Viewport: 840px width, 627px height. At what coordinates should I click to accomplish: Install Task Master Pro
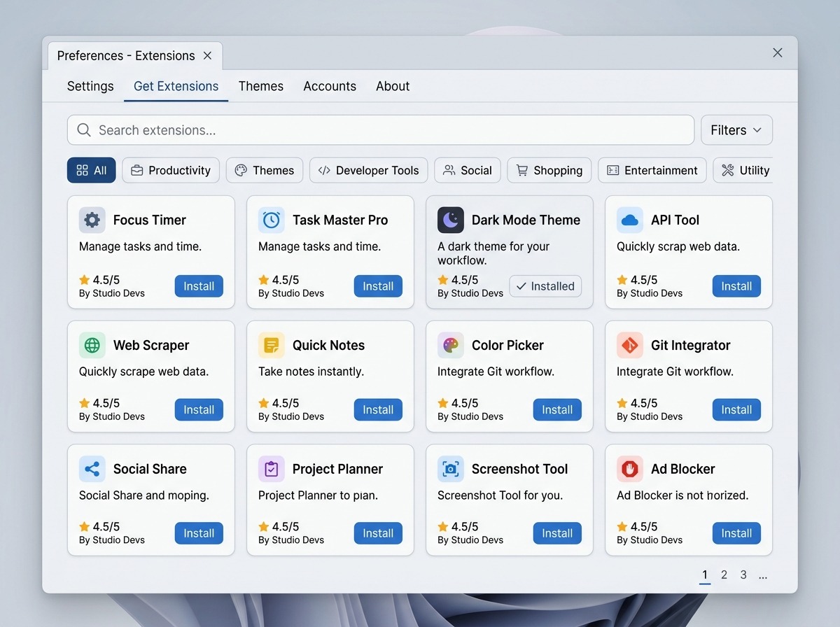(x=378, y=286)
